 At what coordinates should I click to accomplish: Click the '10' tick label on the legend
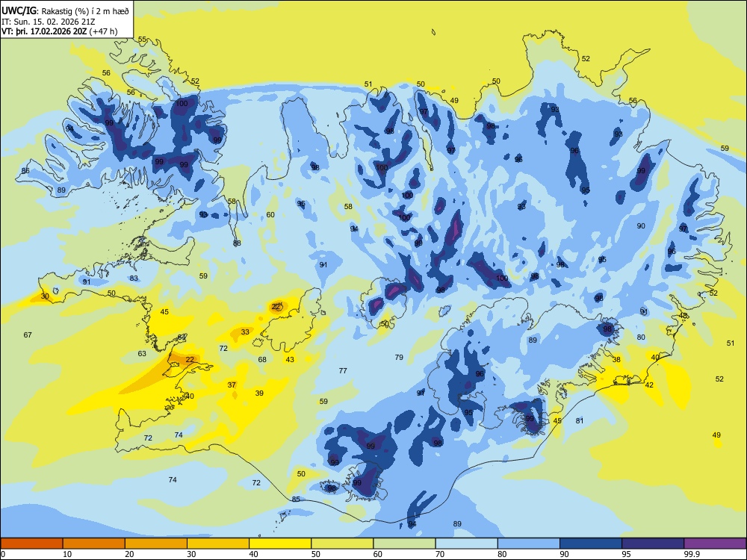[x=67, y=554]
